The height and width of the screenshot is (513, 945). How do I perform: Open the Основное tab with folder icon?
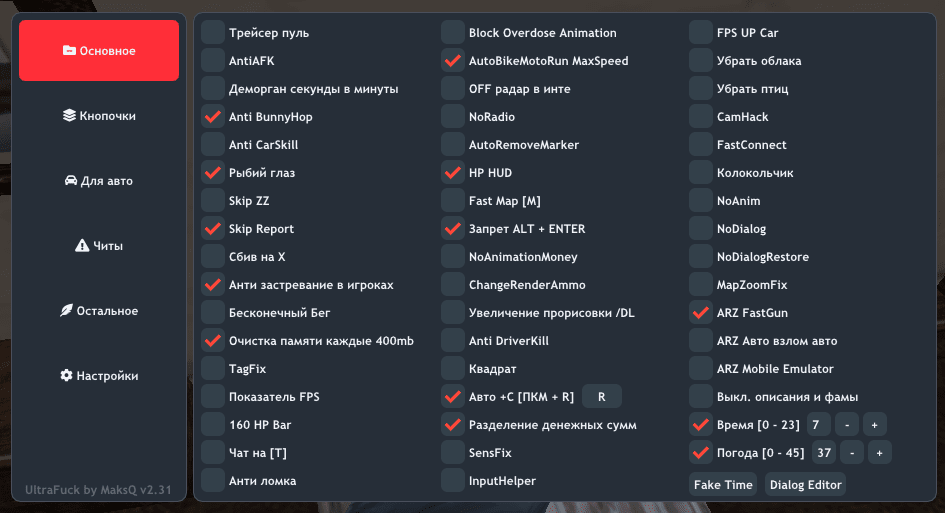tap(99, 51)
